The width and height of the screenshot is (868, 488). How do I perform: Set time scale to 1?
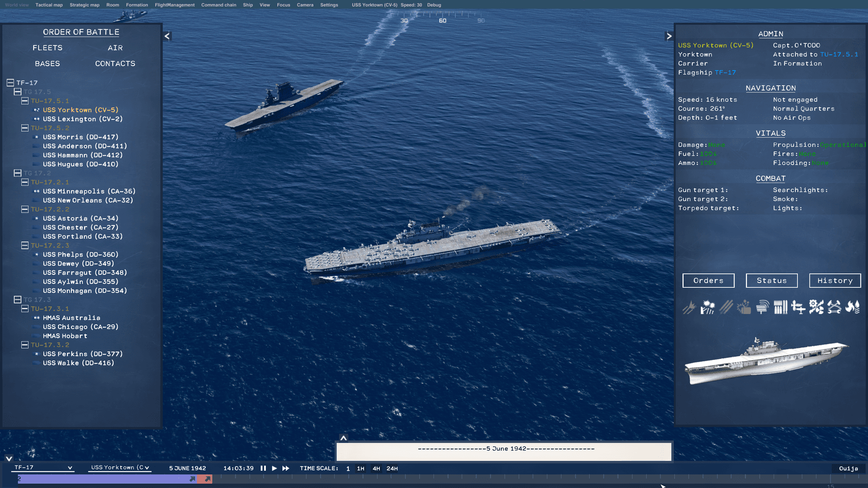[x=348, y=468]
